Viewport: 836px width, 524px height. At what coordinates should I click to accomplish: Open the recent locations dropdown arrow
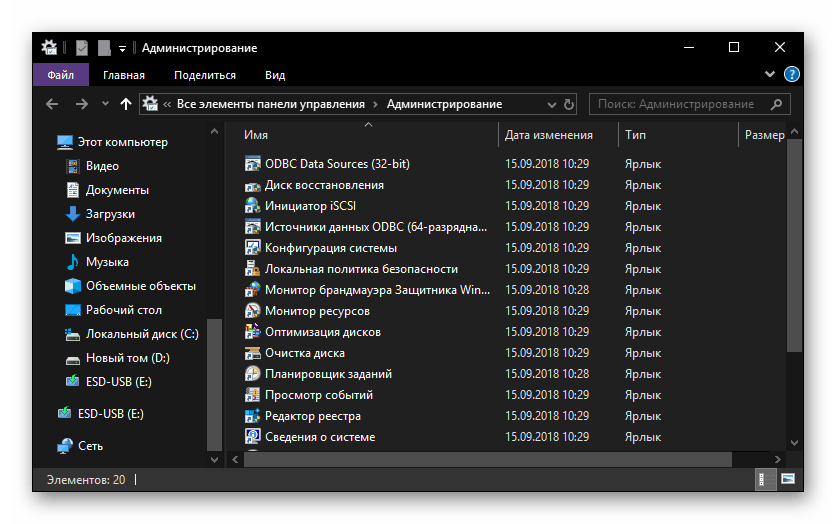(x=105, y=104)
